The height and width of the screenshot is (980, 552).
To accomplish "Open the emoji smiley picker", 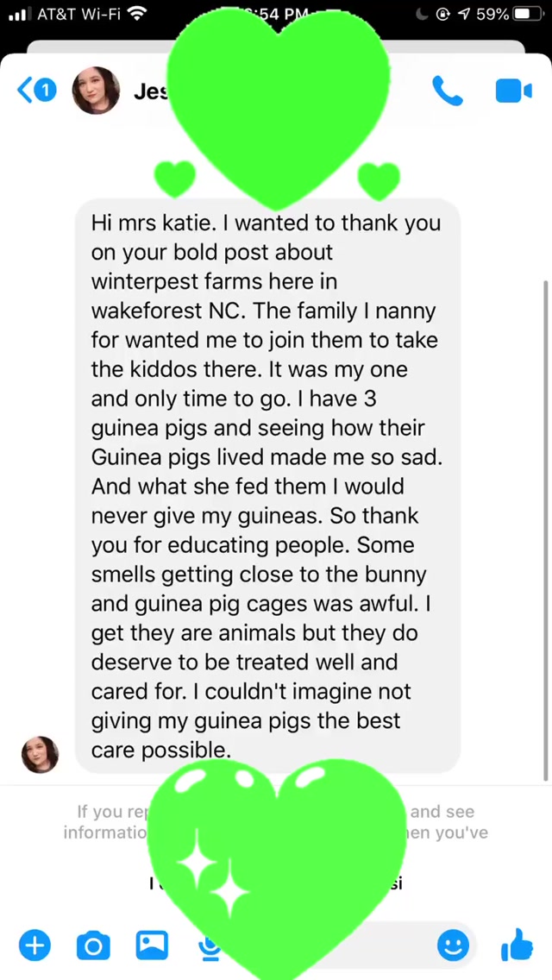I will 453,945.
